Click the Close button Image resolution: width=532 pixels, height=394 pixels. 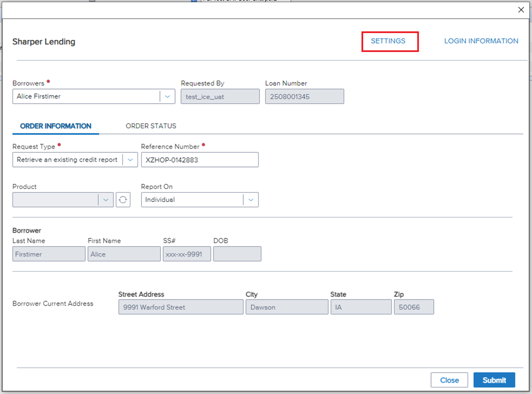pyautogui.click(x=449, y=380)
